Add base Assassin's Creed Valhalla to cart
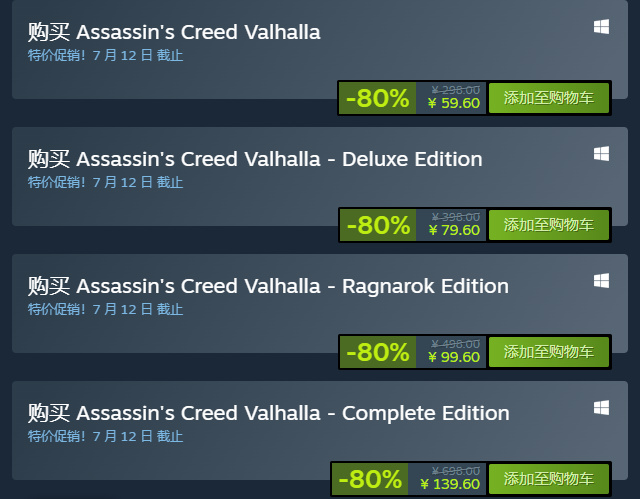Screen dimensions: 640x499 pyautogui.click(x=548, y=98)
